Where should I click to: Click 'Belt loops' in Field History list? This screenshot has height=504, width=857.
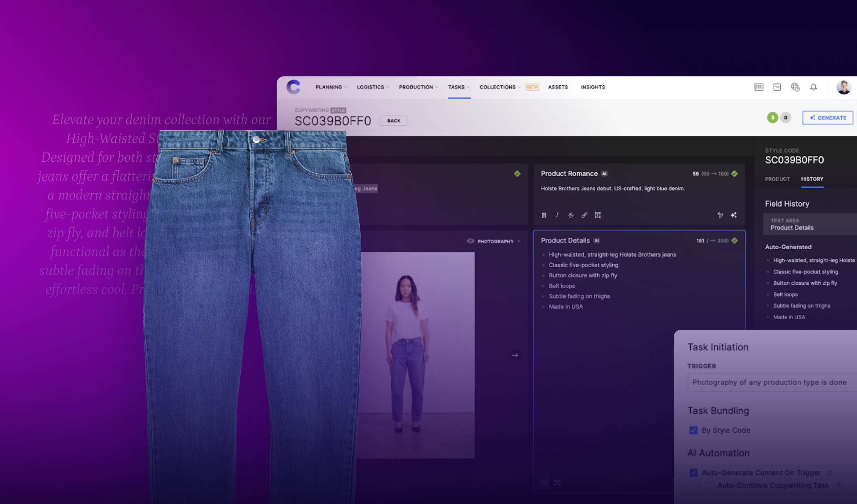point(786,295)
